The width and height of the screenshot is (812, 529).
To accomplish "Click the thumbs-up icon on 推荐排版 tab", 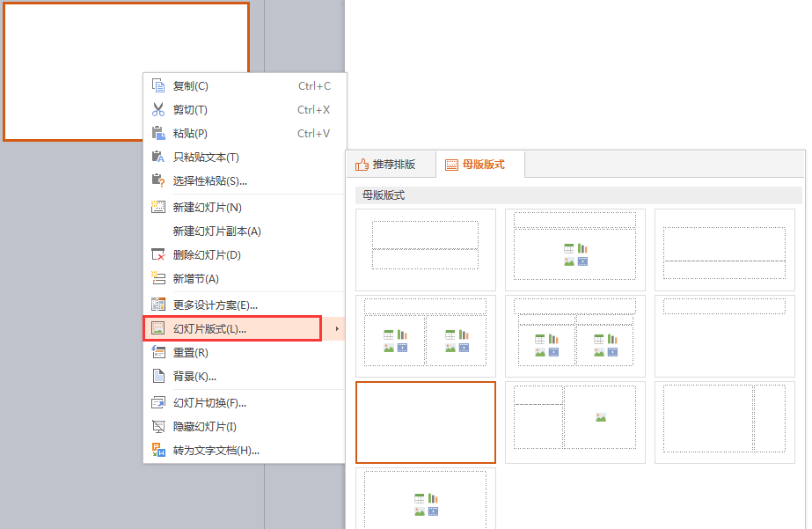I will 362,165.
